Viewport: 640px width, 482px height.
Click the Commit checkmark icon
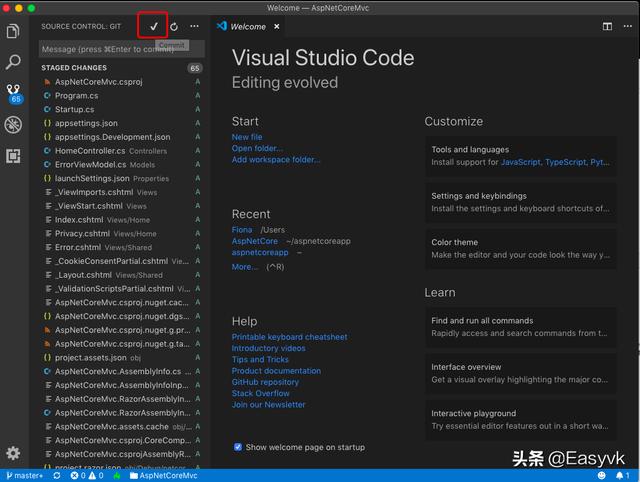(x=153, y=27)
